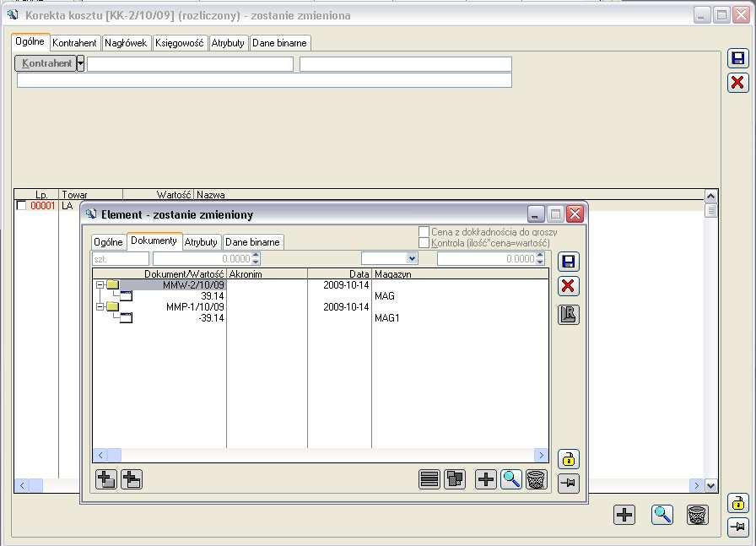Check the box for item row 00001
The image size is (756, 546).
coord(21,205)
